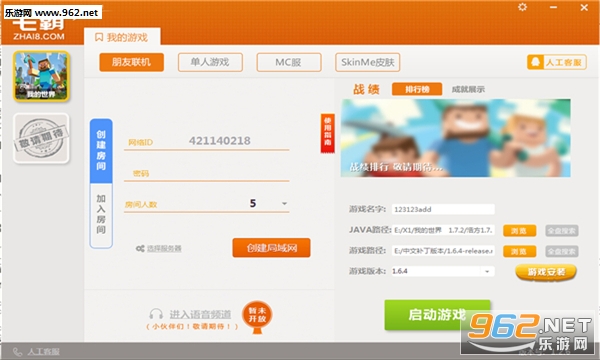Click the green 启动游戏 button
600x360 pixels.
tap(437, 314)
